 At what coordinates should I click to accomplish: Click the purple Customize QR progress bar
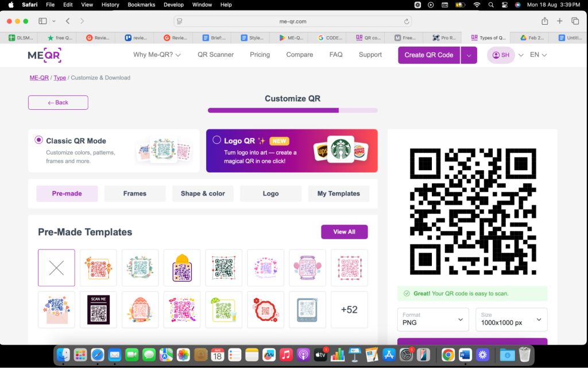273,110
